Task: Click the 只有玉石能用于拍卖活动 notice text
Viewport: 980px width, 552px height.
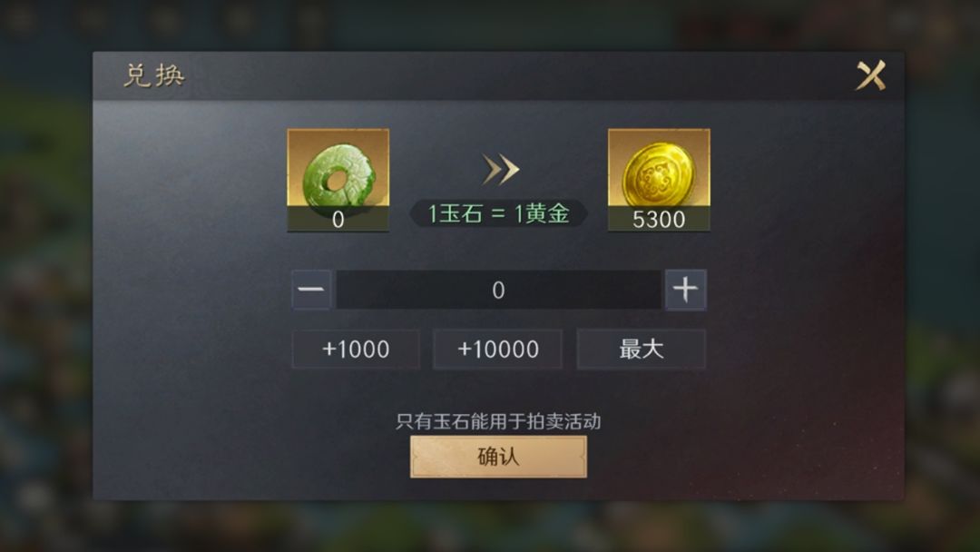Action: [498, 421]
